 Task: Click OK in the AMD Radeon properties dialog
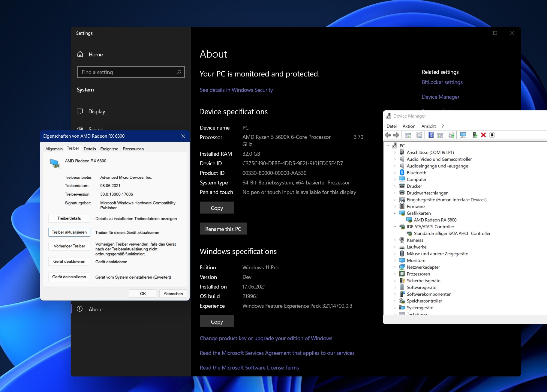pyautogui.click(x=143, y=294)
